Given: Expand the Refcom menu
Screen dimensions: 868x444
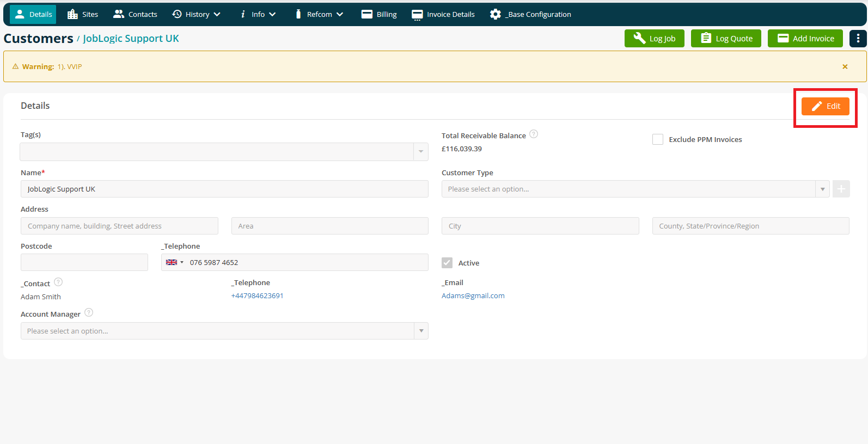Looking at the screenshot, I should [319, 14].
